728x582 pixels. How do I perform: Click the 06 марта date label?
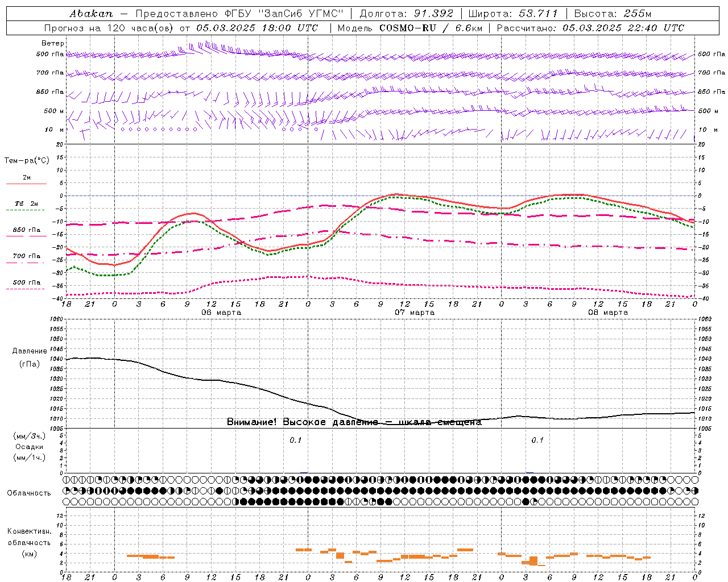(x=221, y=313)
